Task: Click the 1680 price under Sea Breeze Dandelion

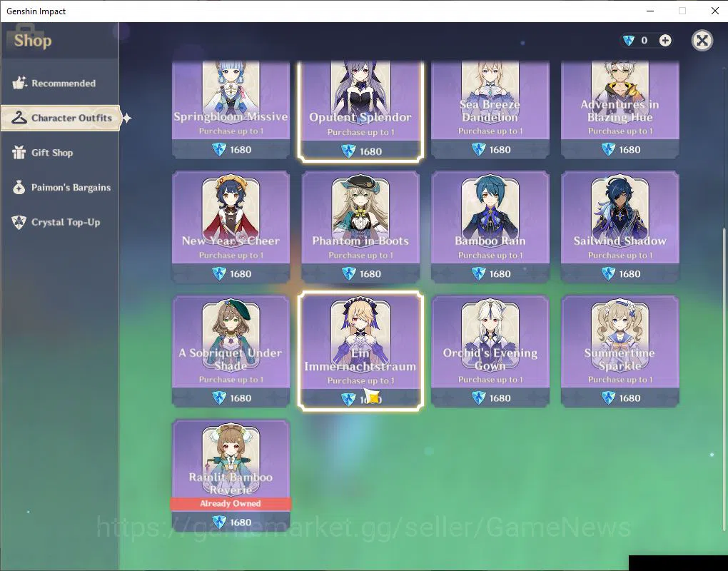Action: click(500, 150)
